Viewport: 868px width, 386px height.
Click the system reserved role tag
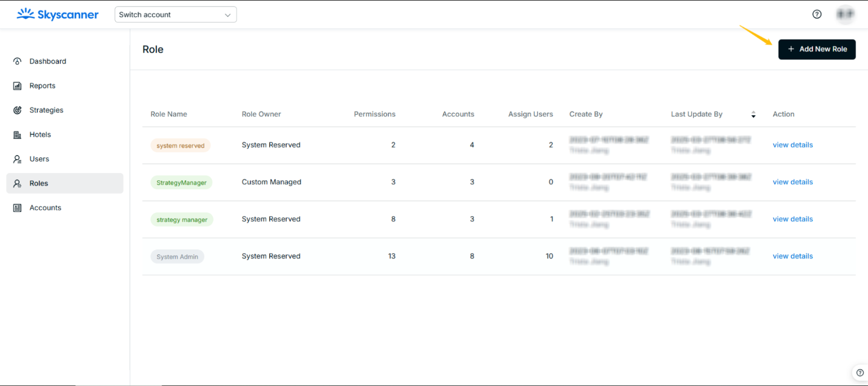point(181,146)
